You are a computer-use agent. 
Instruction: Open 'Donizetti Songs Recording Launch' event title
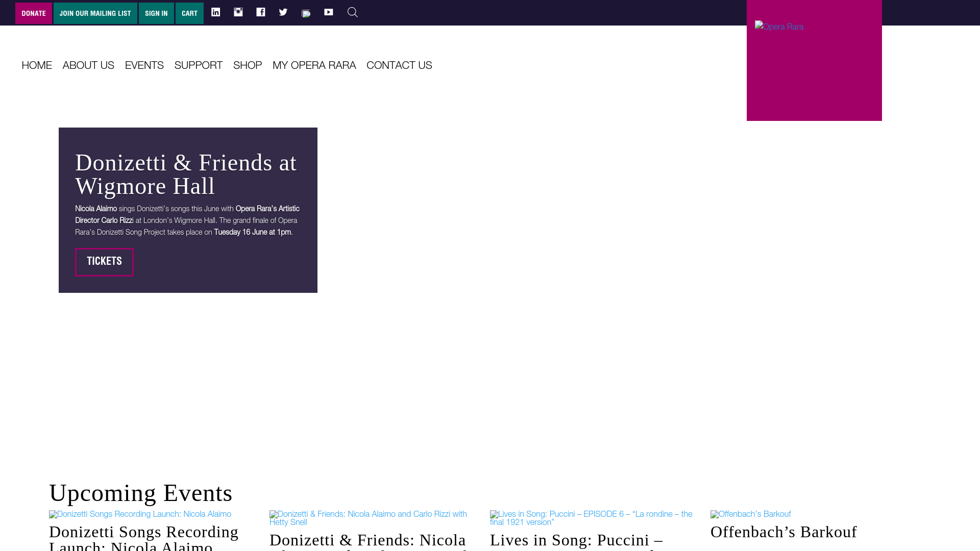coord(144,538)
